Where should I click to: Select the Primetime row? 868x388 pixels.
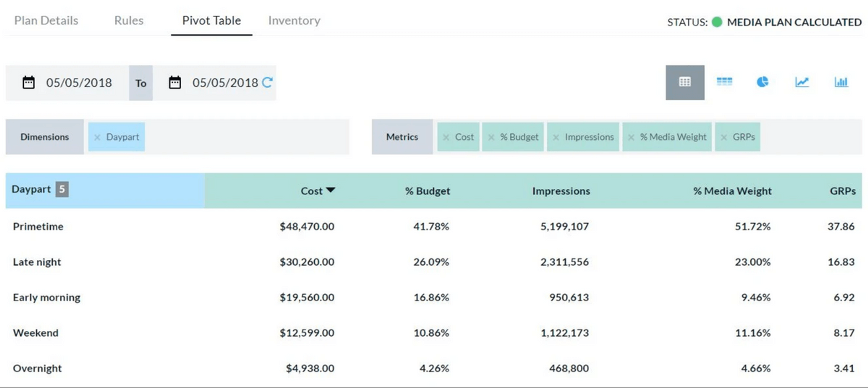coord(38,226)
